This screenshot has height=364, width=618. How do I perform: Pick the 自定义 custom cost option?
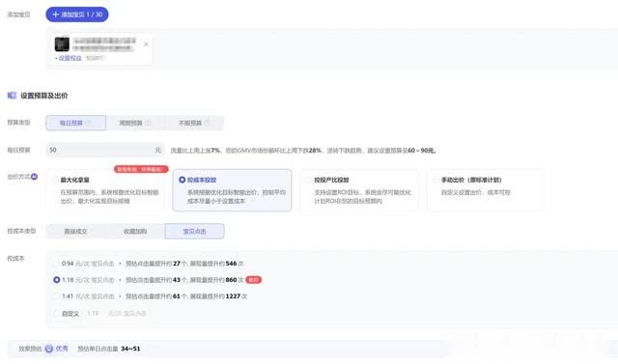[x=56, y=314]
